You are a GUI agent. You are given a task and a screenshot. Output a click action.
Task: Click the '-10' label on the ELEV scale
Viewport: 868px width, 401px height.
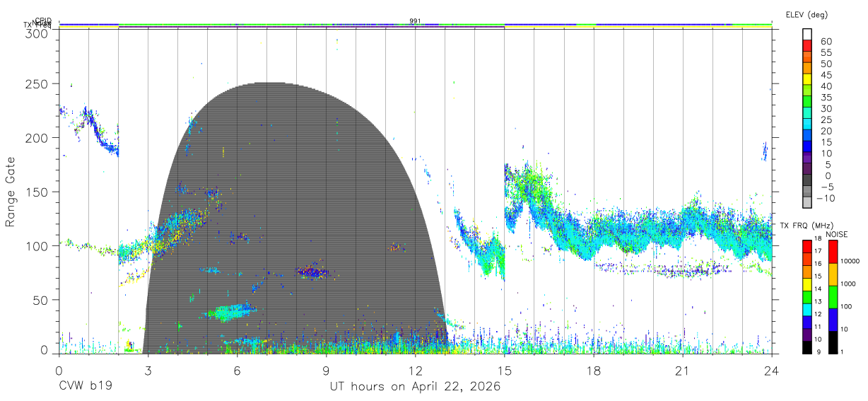826,198
